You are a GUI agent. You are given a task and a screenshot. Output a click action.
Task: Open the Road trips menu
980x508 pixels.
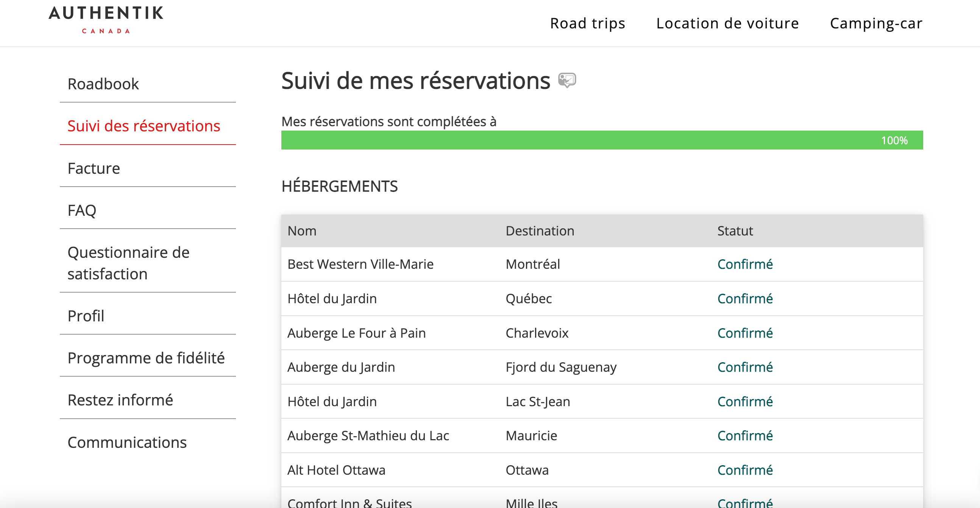click(x=587, y=23)
